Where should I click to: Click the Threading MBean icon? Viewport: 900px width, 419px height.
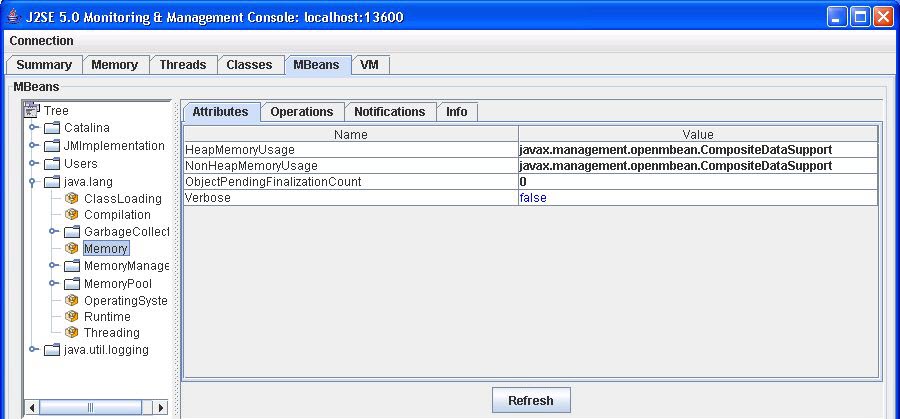(x=72, y=333)
